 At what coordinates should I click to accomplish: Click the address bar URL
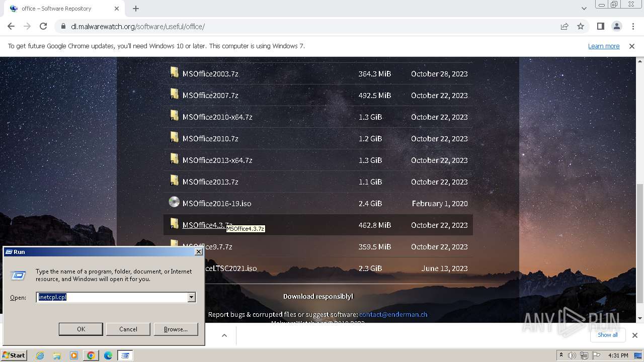tap(138, 26)
